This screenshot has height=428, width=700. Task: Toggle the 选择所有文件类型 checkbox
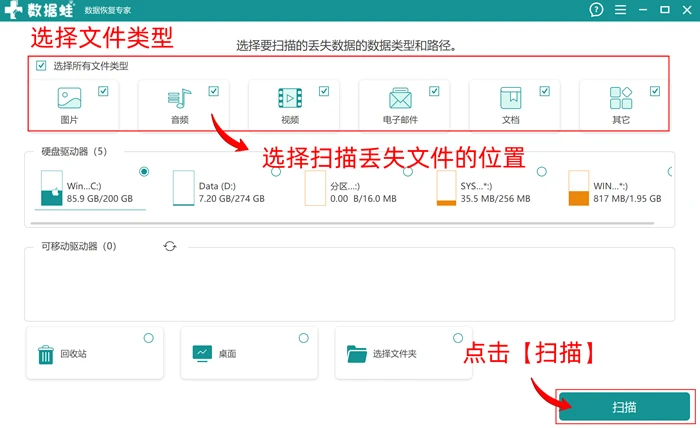pos(41,66)
